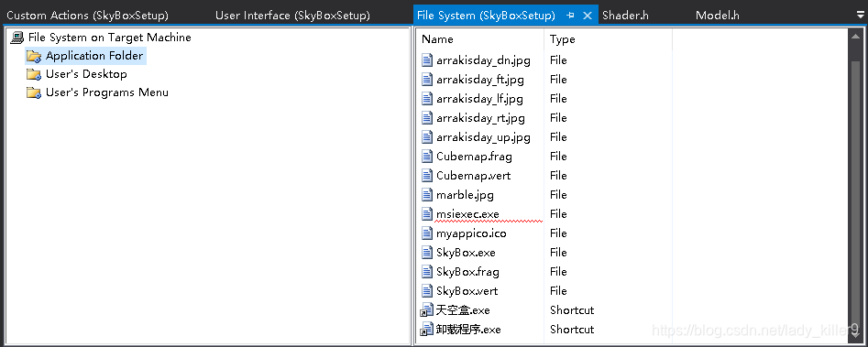Screen dimensions: 868x347
Task: Click the file icon of myappico.ico
Action: (x=427, y=233)
